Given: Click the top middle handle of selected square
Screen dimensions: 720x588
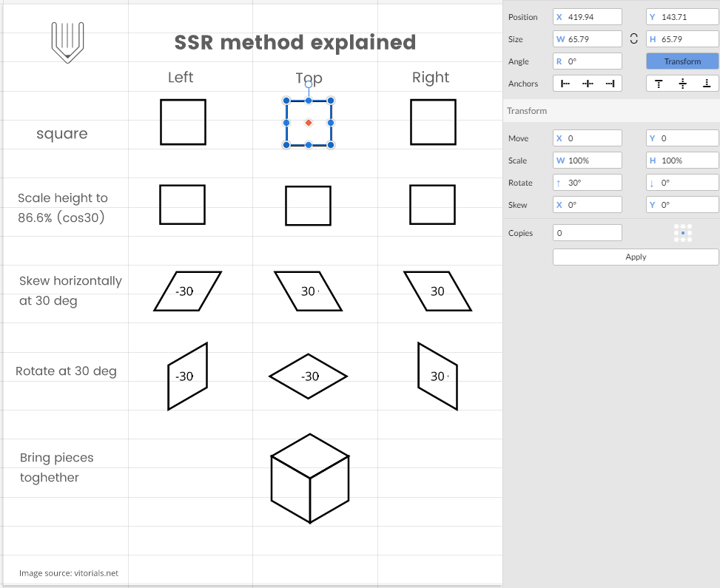Looking at the screenshot, I should pos(309,101).
